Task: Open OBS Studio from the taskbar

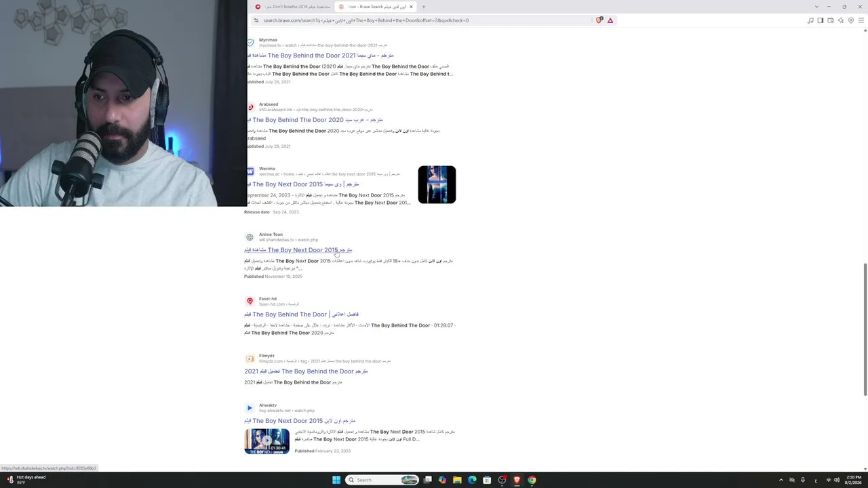Action: click(502, 480)
